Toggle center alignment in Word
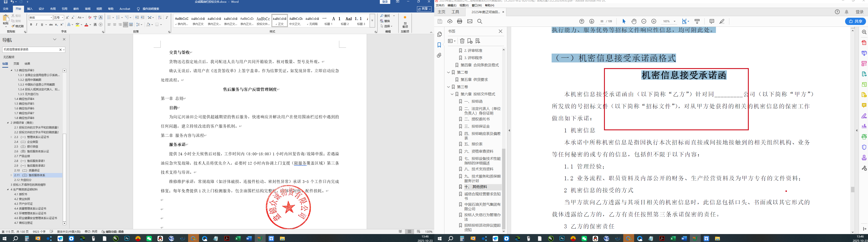 [115, 25]
